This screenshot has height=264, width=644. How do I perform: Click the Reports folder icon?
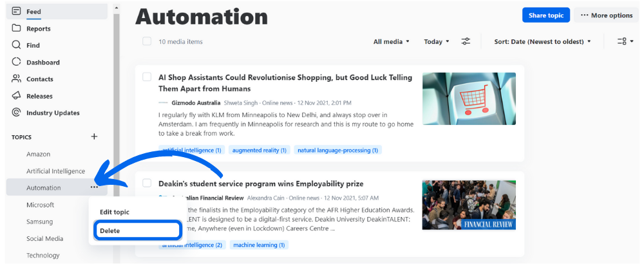click(x=16, y=28)
